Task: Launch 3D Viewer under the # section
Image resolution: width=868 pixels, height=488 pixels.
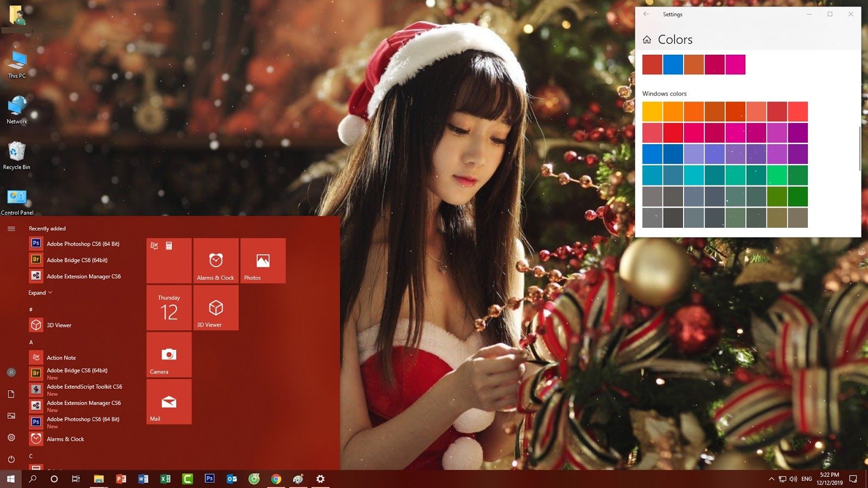Action: point(58,325)
